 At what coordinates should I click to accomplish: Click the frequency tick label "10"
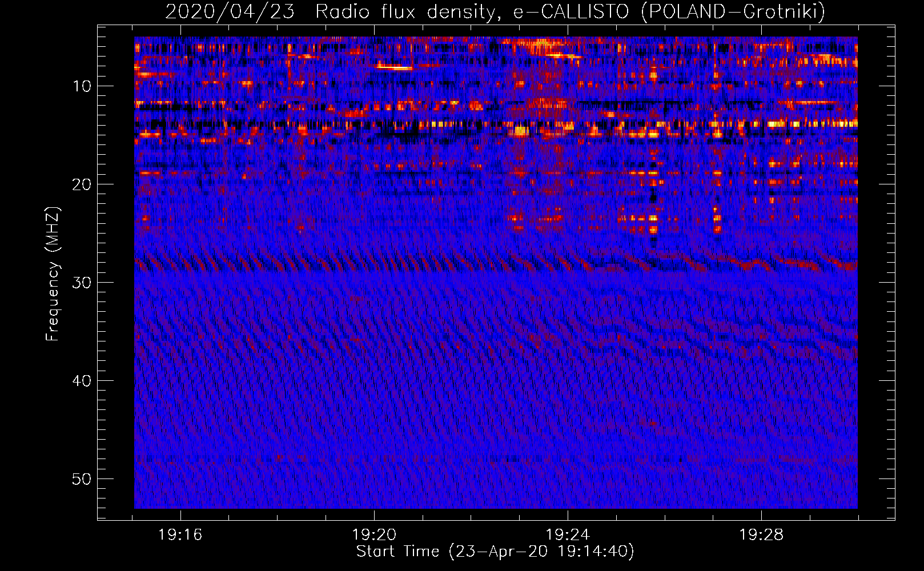click(82, 86)
